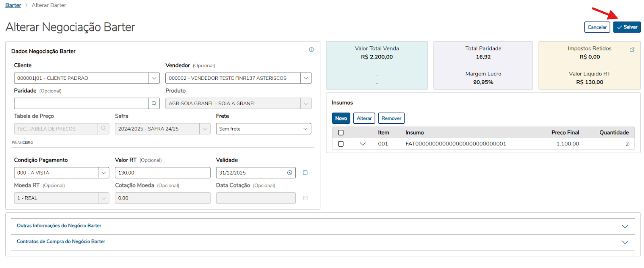Toggle the select-all Insumos header checkbox
644x268 pixels.
341,133
